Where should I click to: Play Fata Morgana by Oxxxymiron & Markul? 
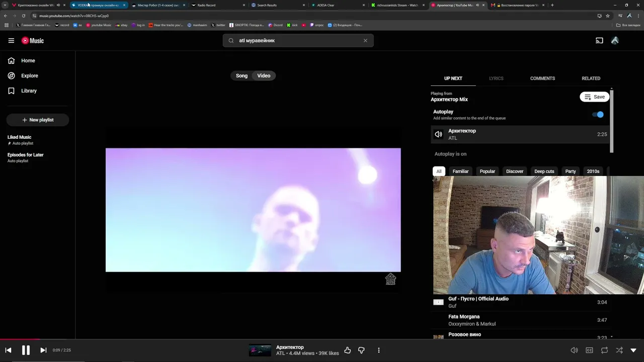[x=520, y=320]
